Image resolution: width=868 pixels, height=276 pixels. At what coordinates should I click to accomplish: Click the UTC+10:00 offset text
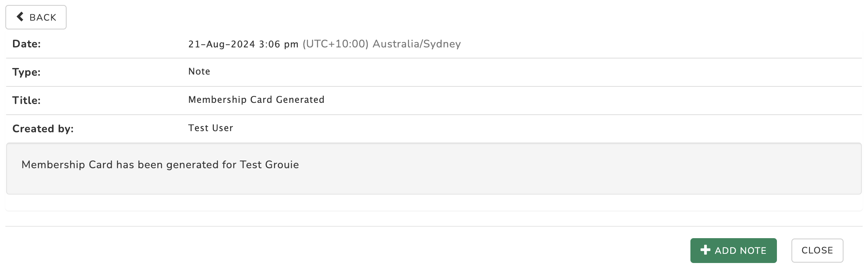[336, 44]
